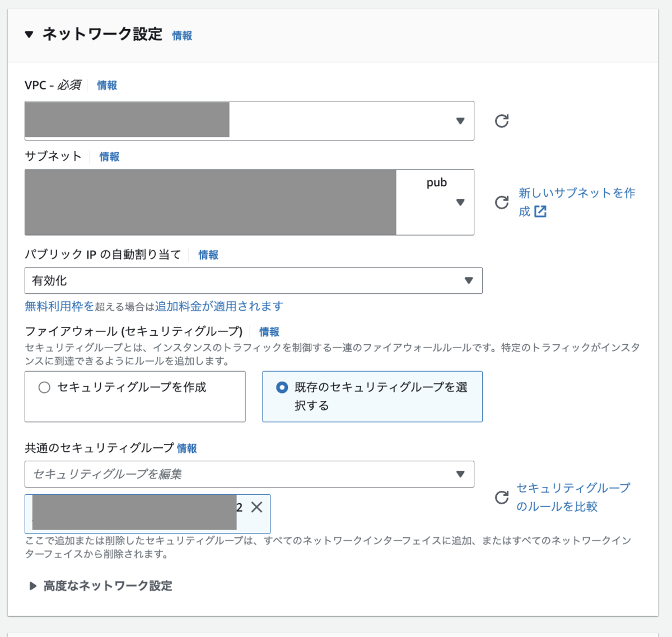Refresh the VPC list

(502, 121)
